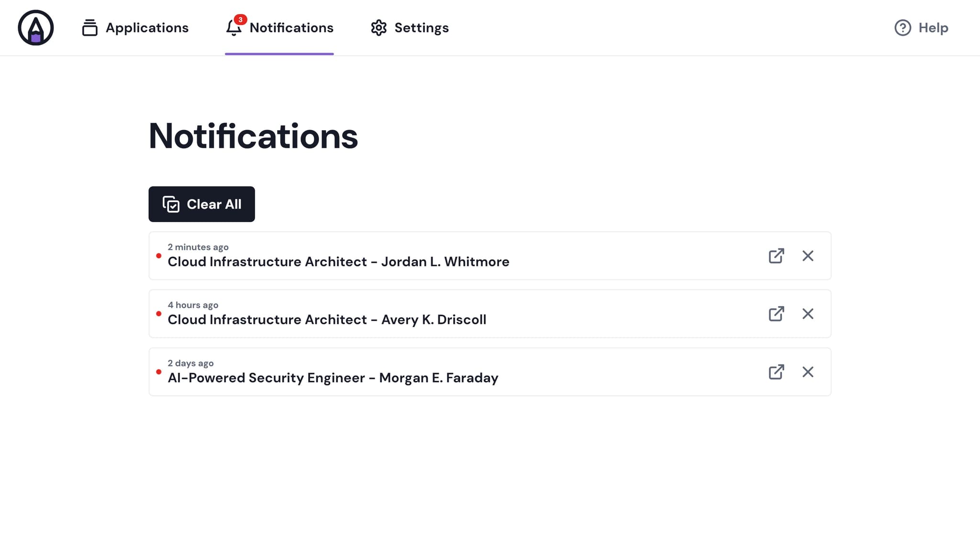Click the red 3 unread badge
Image resolution: width=980 pixels, height=551 pixels.
click(x=240, y=20)
